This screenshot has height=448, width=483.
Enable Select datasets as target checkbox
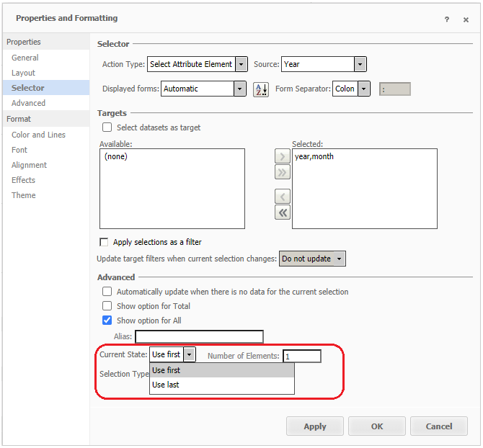(x=107, y=127)
